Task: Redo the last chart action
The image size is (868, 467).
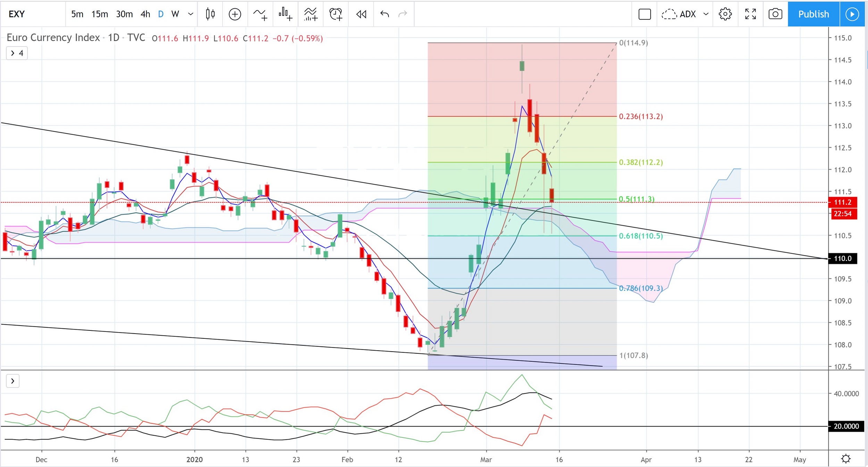Action: [x=403, y=14]
